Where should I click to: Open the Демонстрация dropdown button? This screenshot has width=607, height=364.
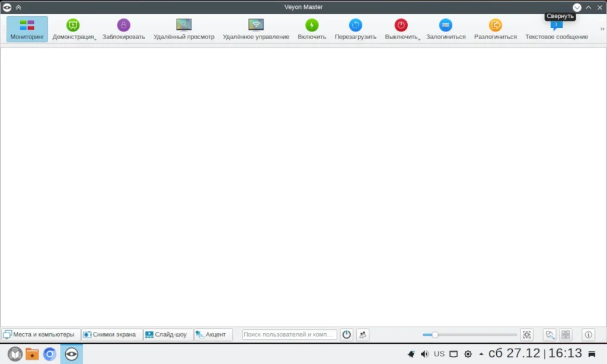(x=74, y=29)
